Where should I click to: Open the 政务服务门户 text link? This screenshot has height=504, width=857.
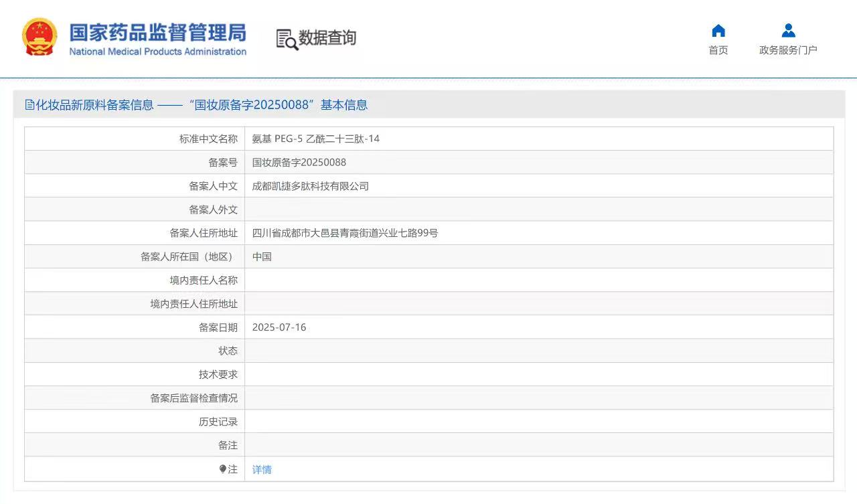(x=788, y=50)
